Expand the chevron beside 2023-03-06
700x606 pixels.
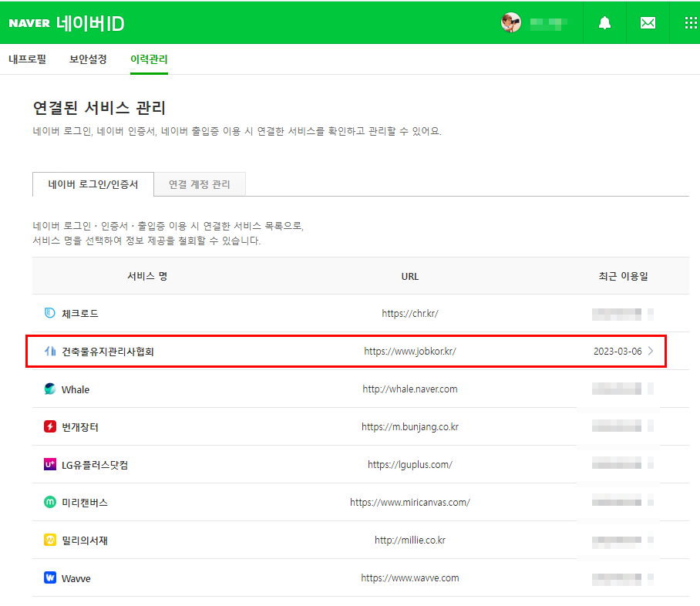click(651, 351)
